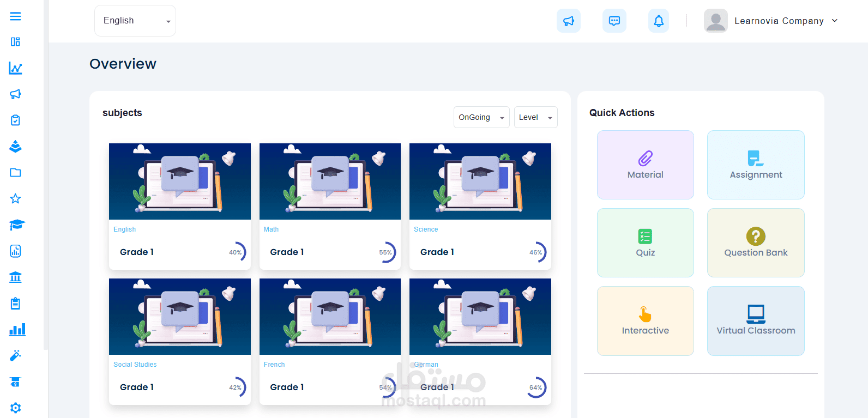Open the clipboard checkmark sidebar icon
The height and width of the screenshot is (418, 868).
click(15, 120)
